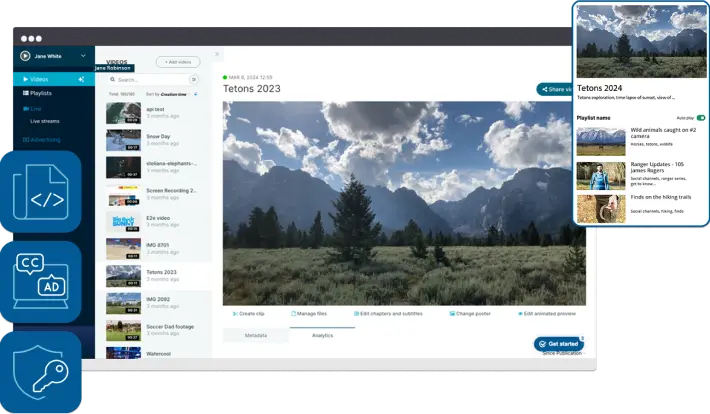710x414 pixels.
Task: Expand the Live section in the sidebar
Action: [x=36, y=108]
